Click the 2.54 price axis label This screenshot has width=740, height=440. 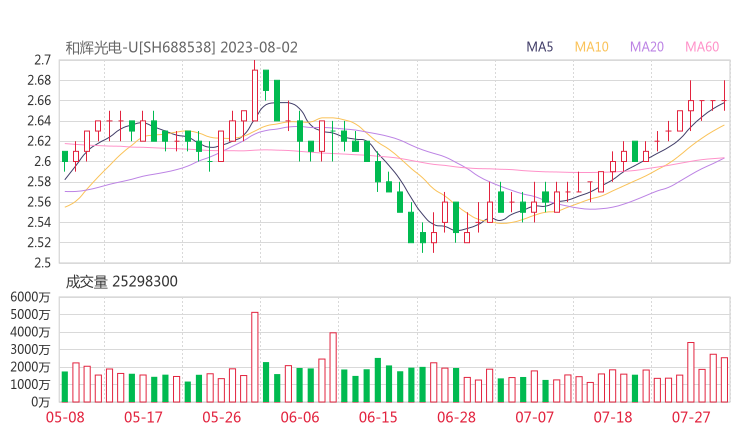tap(39, 222)
